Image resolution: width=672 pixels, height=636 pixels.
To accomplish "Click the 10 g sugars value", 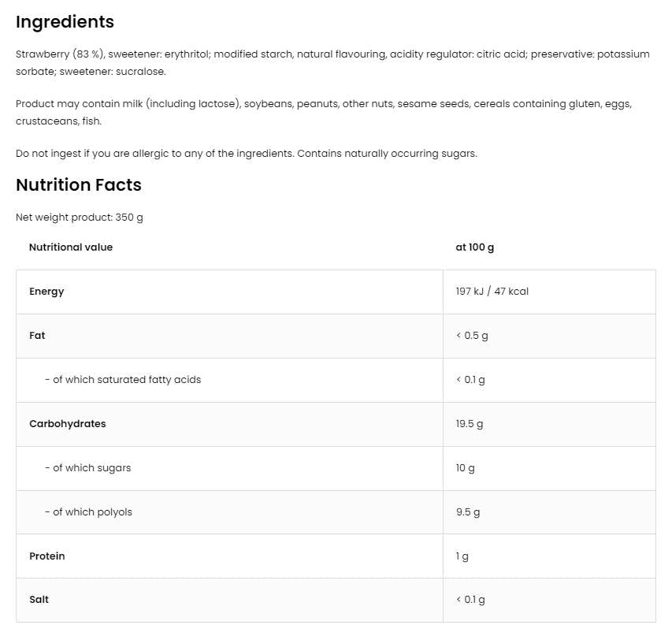I will pyautogui.click(x=466, y=468).
